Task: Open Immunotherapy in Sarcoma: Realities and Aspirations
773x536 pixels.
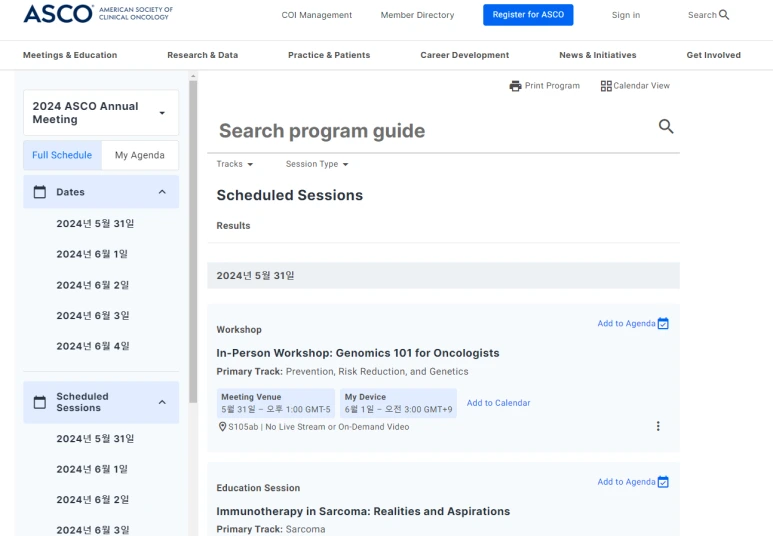Action: (x=363, y=511)
